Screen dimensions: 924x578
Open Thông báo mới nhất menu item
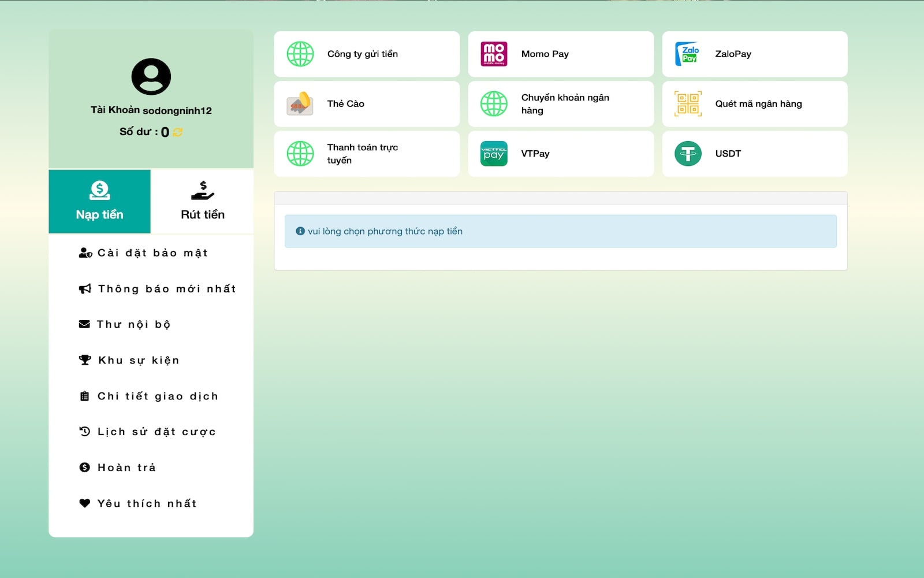(x=151, y=288)
